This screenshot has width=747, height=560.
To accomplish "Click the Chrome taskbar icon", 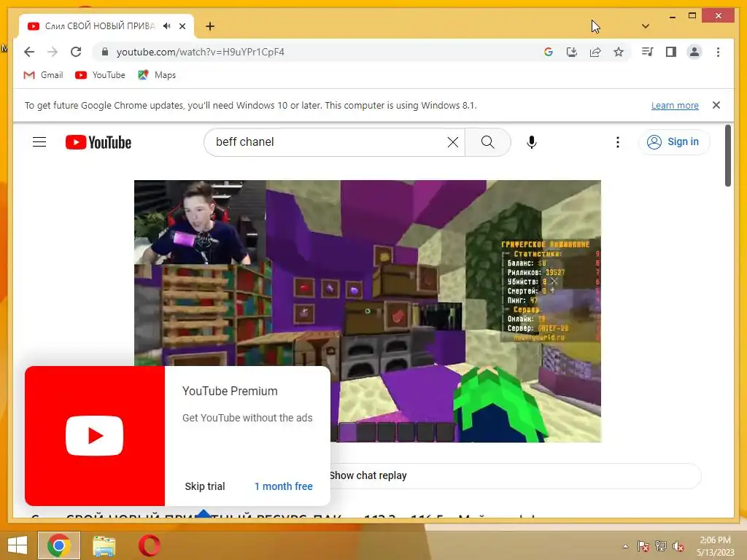I will 59,545.
